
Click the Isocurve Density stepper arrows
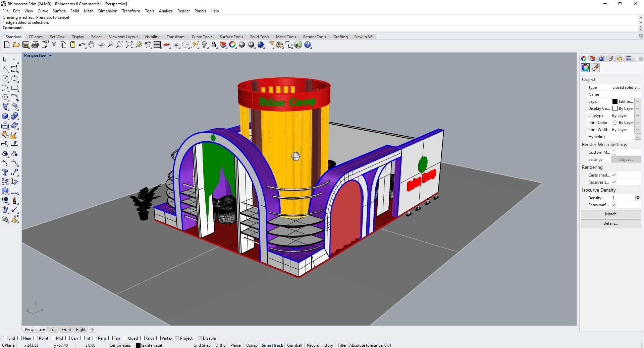(x=638, y=198)
